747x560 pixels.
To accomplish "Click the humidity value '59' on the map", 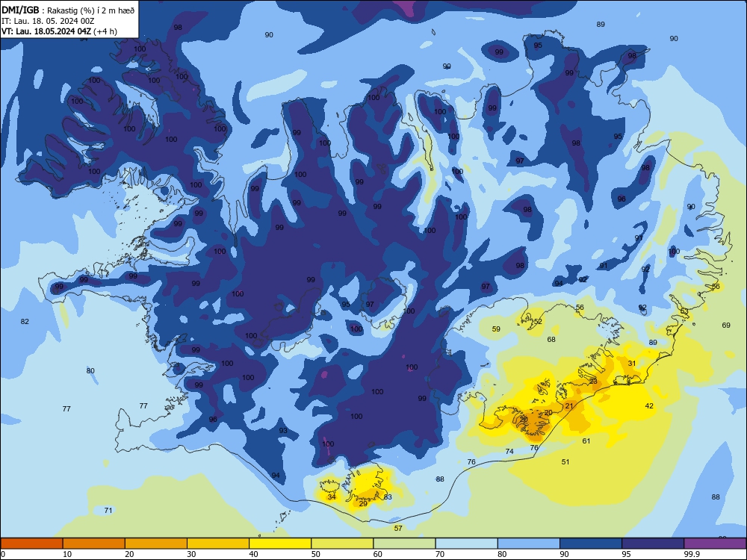I will point(496,329).
